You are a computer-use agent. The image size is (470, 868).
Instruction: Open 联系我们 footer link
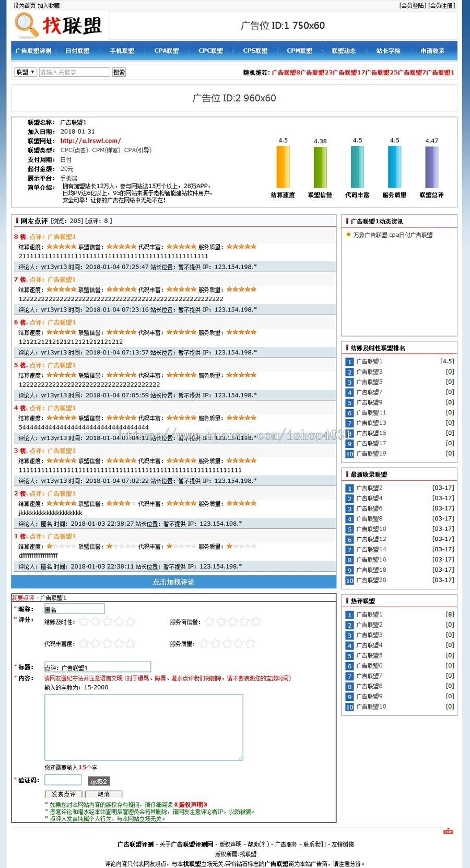coord(314,844)
